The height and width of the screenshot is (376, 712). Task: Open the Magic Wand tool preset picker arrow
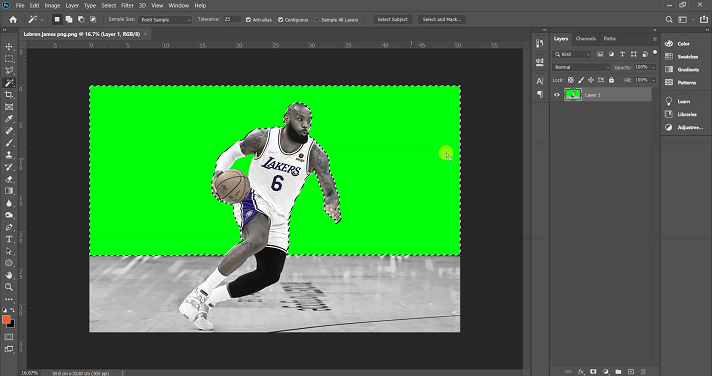pos(42,20)
